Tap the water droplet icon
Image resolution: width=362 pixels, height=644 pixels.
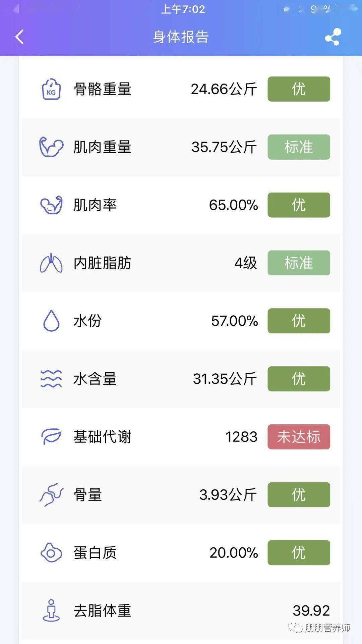51,321
